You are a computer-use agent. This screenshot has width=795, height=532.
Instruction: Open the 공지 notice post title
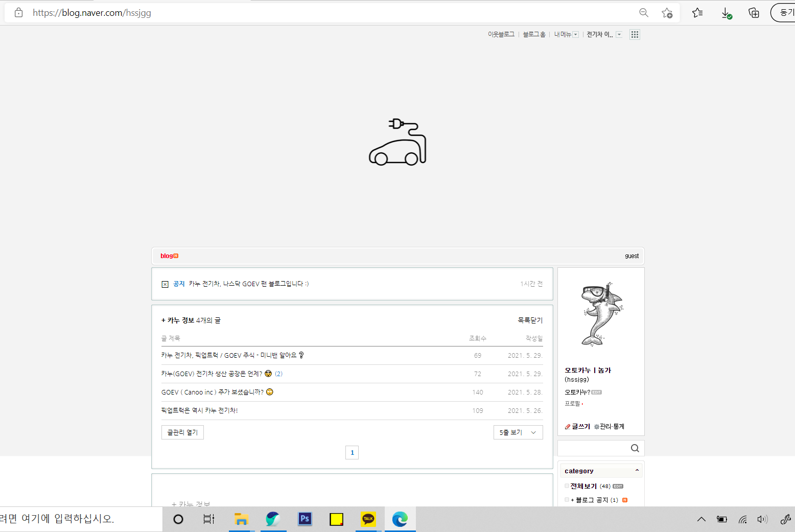[249, 284]
